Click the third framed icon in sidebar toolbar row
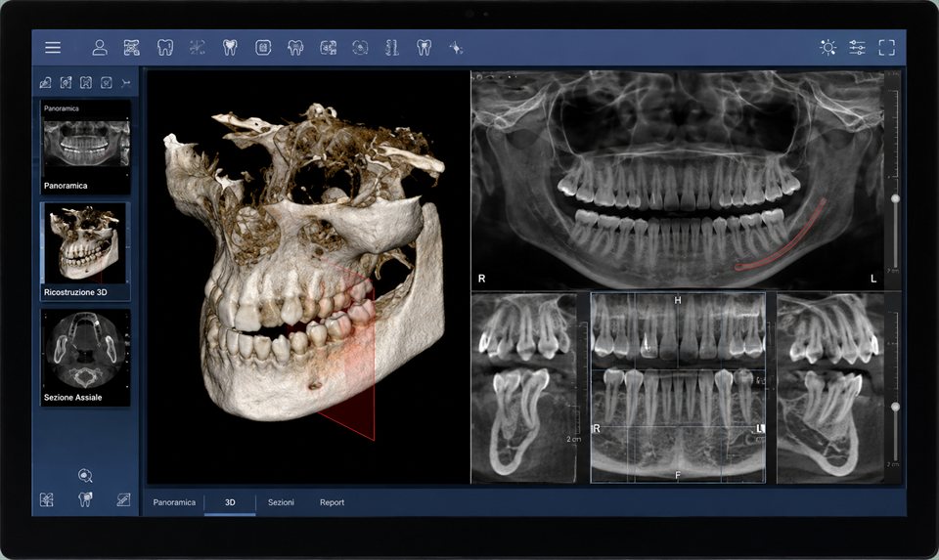Viewport: 939px width, 560px height. [x=86, y=82]
